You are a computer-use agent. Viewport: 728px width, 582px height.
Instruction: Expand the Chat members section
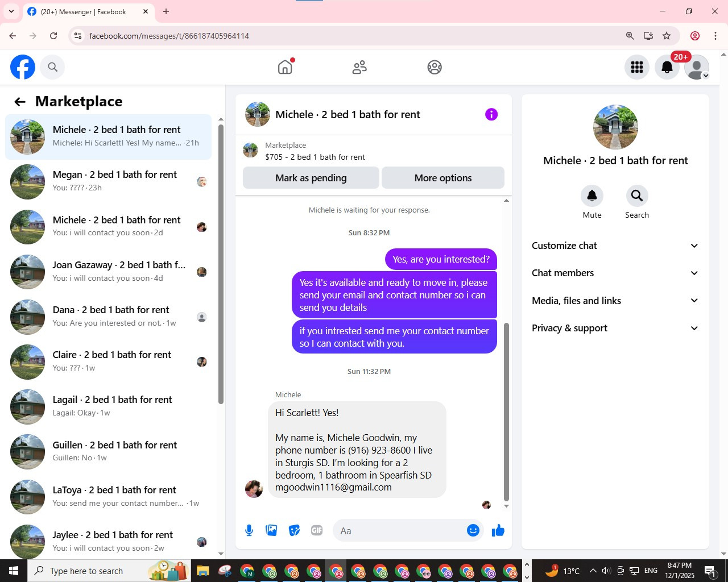[x=615, y=273]
